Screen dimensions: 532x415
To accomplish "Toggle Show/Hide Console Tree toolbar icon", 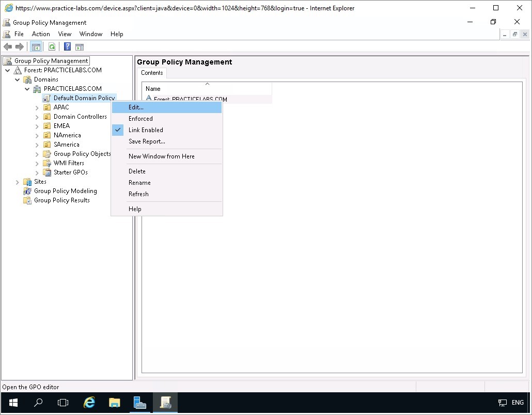I will point(36,47).
